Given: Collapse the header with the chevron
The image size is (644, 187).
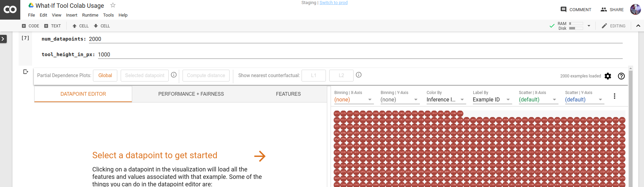Looking at the screenshot, I should pyautogui.click(x=638, y=26).
